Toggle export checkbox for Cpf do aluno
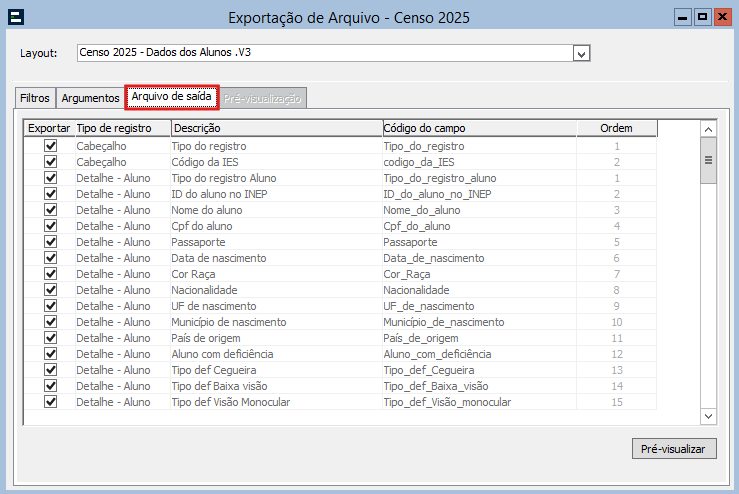Viewport: 739px width, 494px height. pyautogui.click(x=50, y=226)
